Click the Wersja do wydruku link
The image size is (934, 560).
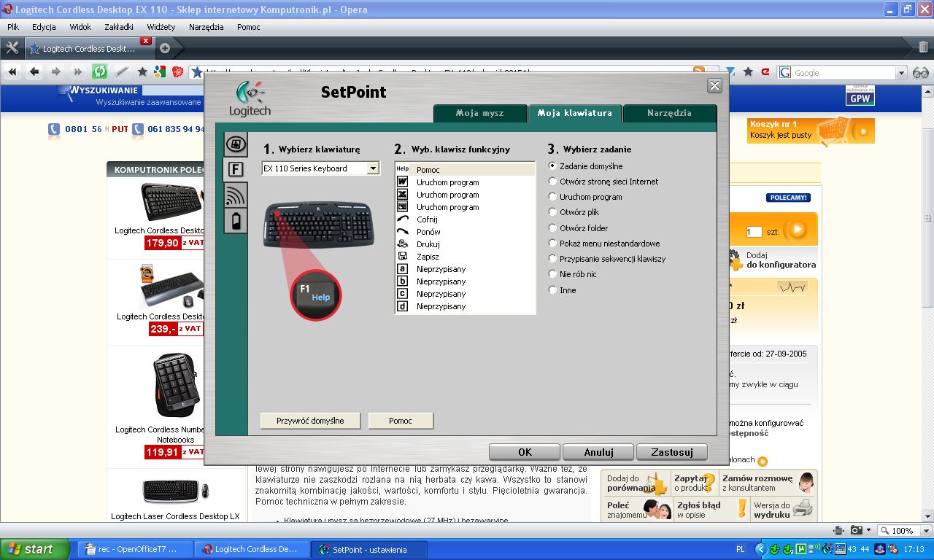tap(783, 509)
